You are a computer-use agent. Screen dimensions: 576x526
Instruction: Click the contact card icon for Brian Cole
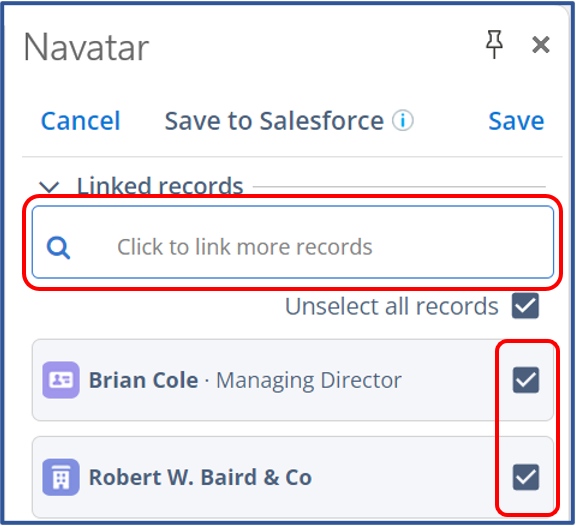point(61,380)
